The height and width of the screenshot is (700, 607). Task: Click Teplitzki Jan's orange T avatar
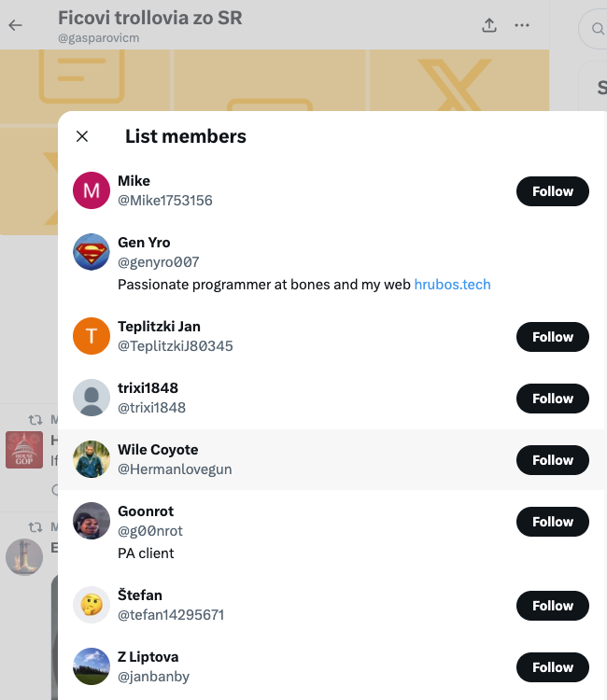[92, 336]
